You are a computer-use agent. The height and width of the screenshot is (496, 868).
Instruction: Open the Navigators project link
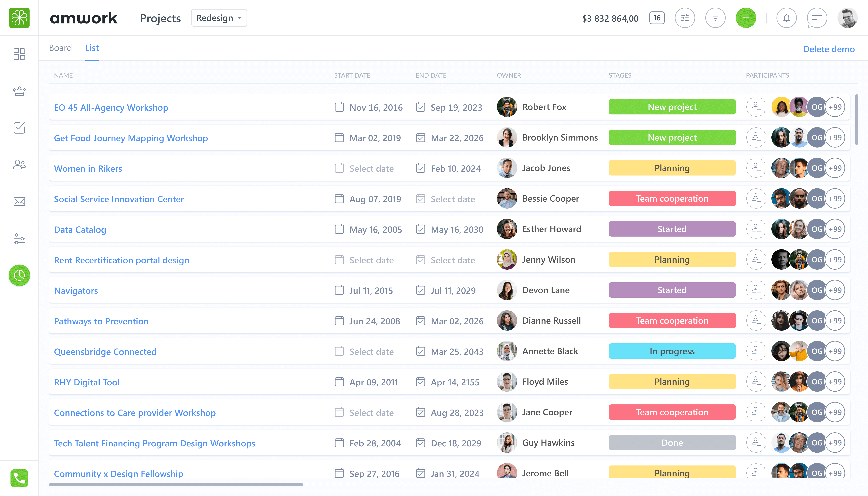tap(76, 291)
